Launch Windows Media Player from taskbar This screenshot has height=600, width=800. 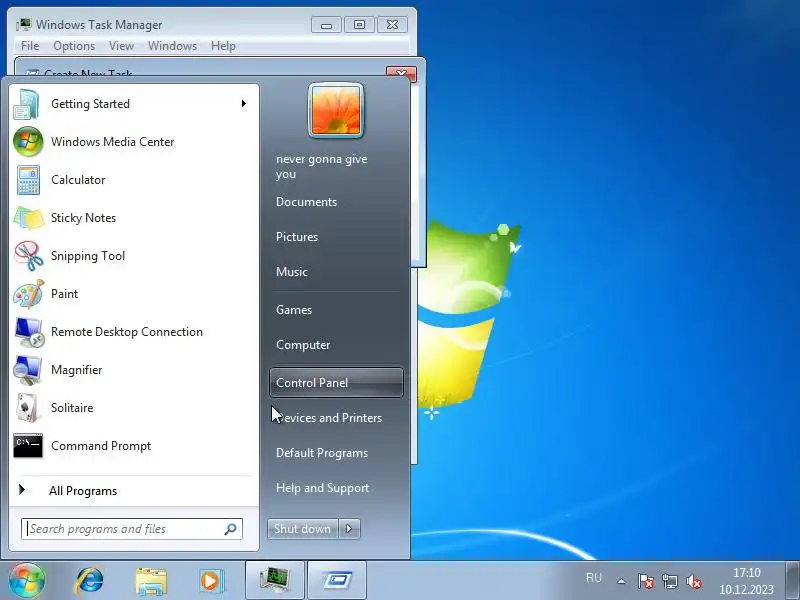[211, 581]
